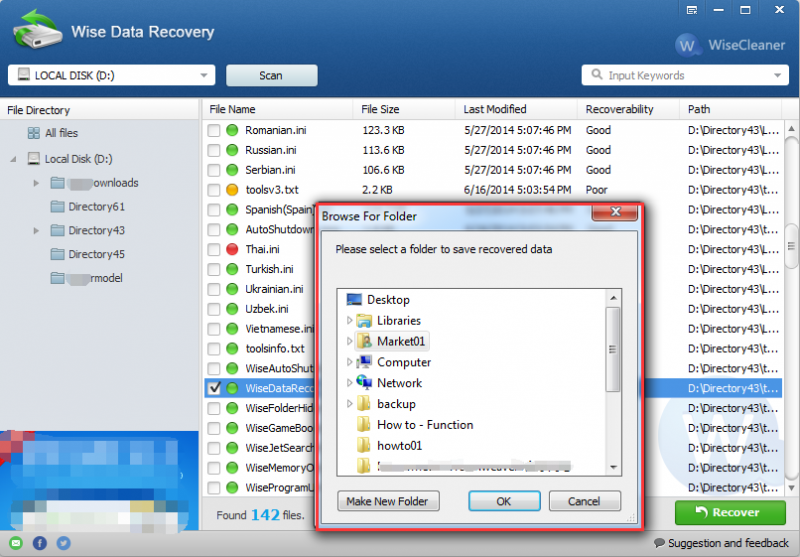The image size is (800, 557).
Task: Select All files in File Directory
Action: [53, 133]
